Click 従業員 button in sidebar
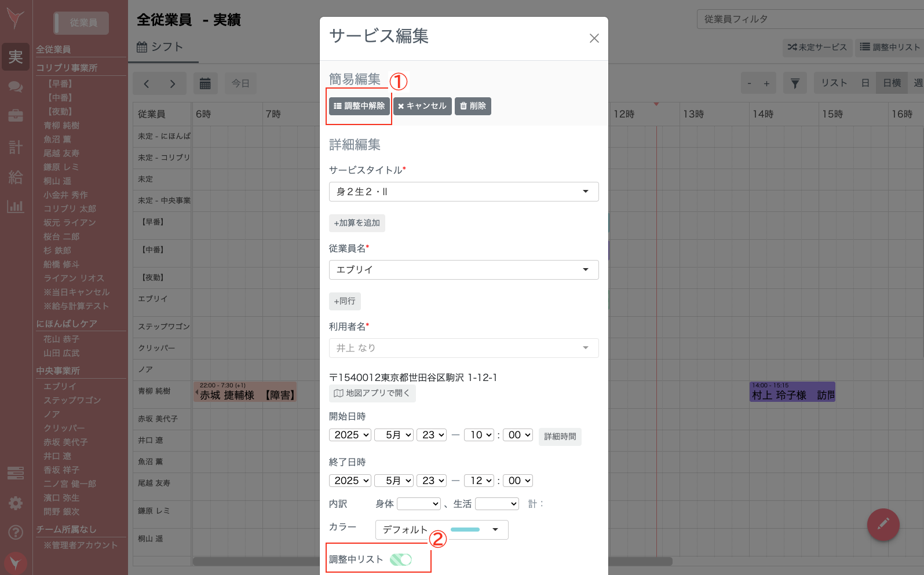Screen dimensions: 924x575 click(82, 23)
